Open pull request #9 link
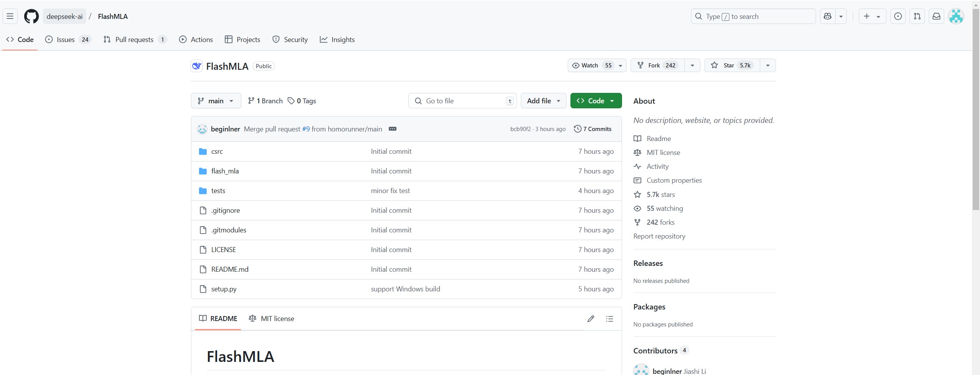The height and width of the screenshot is (375, 980). coord(306,129)
